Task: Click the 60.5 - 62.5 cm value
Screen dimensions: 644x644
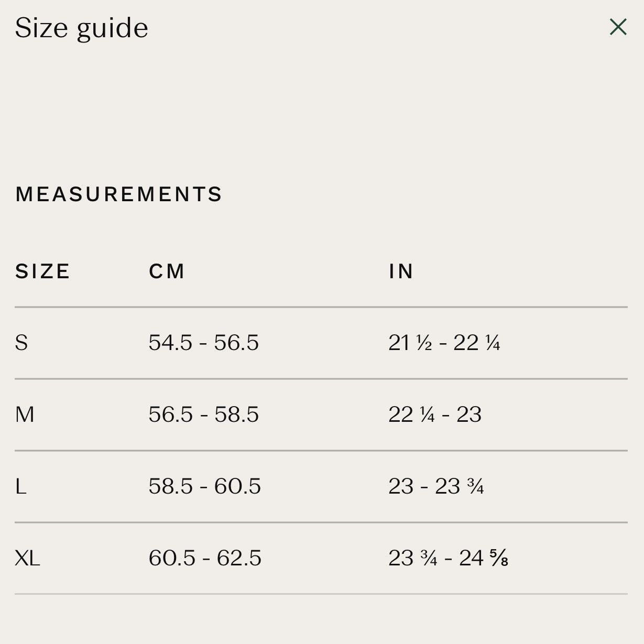Action: click(x=205, y=558)
